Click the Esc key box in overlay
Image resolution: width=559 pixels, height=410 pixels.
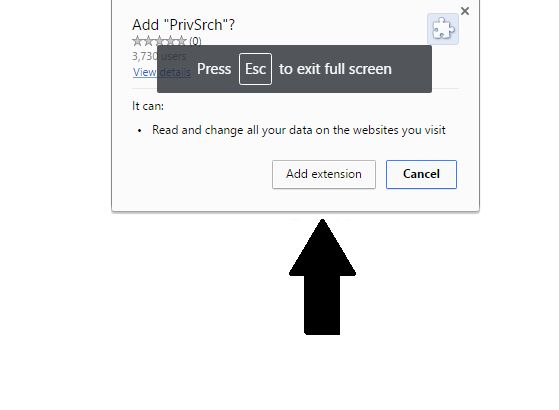click(x=255, y=69)
